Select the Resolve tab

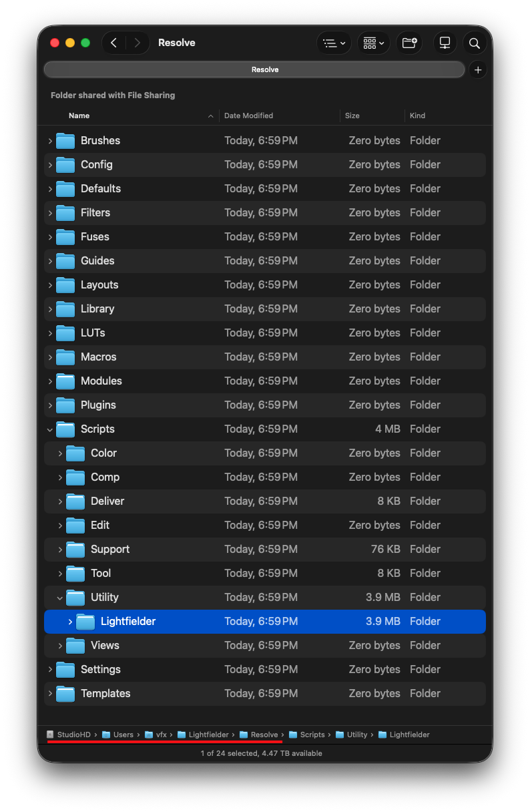pyautogui.click(x=254, y=69)
